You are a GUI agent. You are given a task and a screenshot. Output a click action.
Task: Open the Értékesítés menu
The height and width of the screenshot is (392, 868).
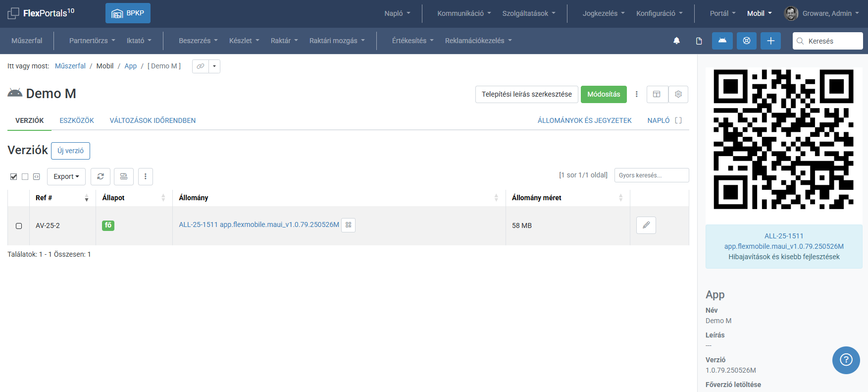pyautogui.click(x=413, y=41)
